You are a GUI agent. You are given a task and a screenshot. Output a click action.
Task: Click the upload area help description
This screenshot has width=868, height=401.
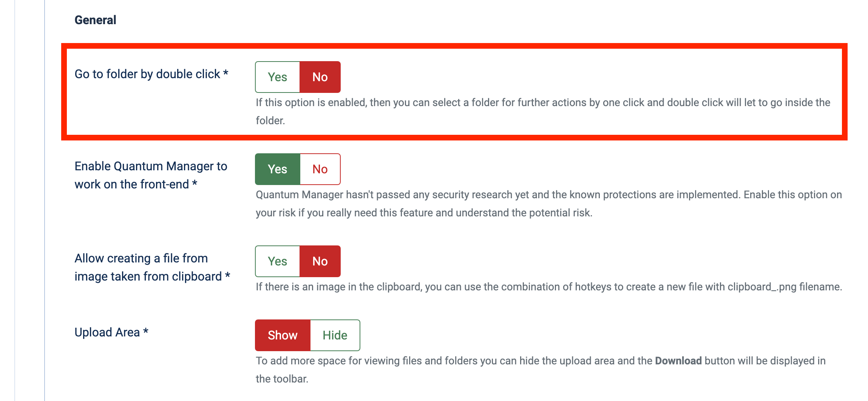click(x=453, y=361)
